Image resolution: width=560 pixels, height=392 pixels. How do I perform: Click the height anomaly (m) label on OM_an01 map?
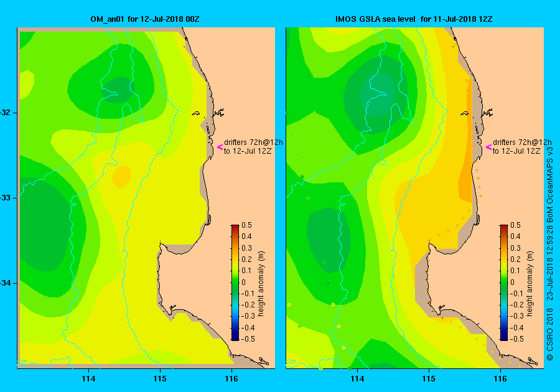pos(261,284)
